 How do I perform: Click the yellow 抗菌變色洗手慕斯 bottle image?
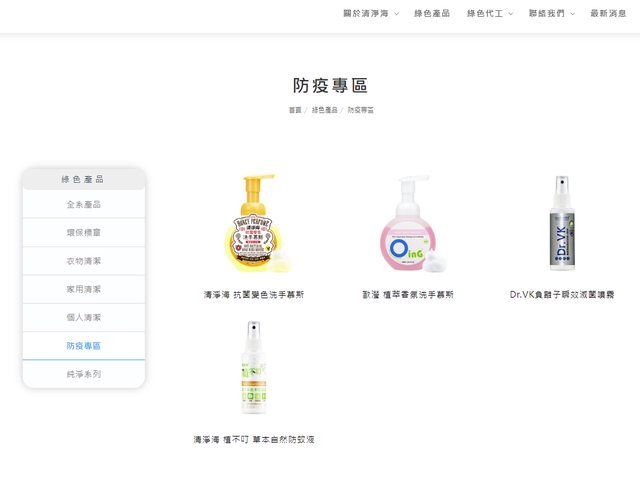(253, 226)
